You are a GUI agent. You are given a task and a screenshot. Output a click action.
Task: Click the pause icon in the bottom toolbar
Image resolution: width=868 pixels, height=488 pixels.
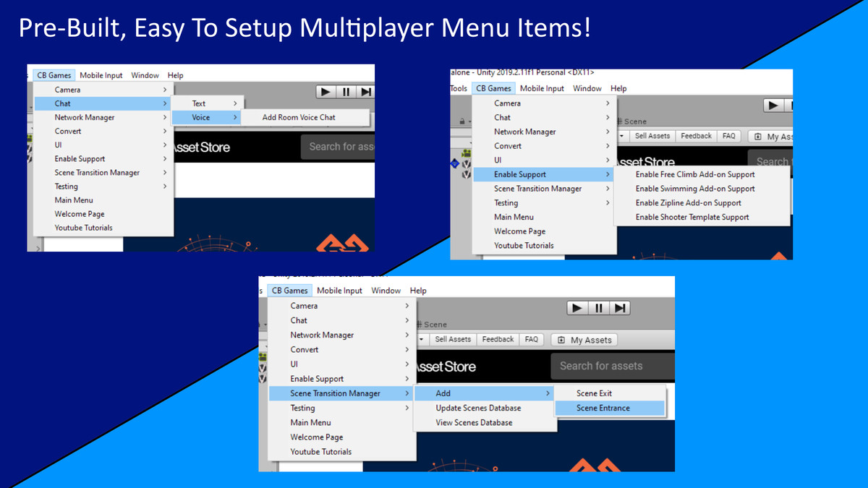(x=597, y=307)
